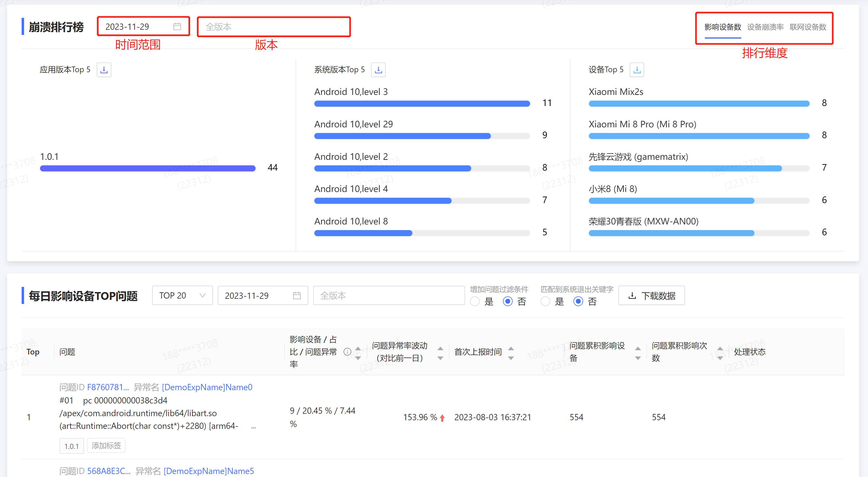Viewport: 868px width, 477px height.
Task: Click '荣耀30青春版 (MXW-AN00)' device label
Action: [643, 221]
